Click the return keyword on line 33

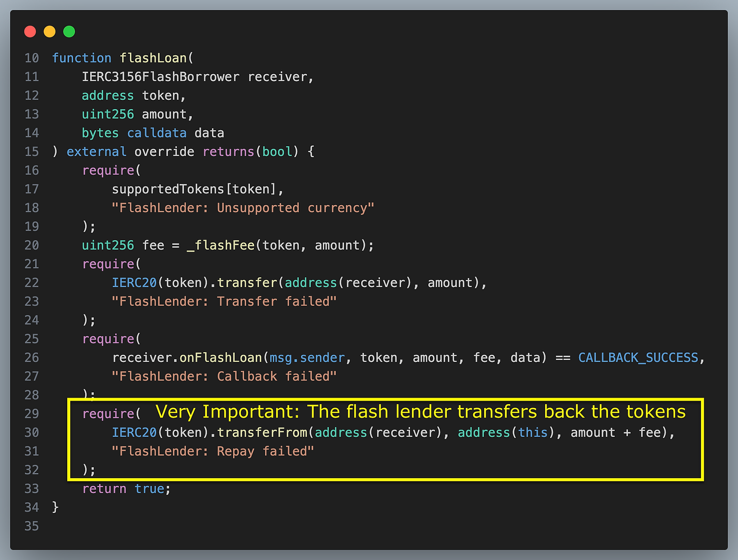[104, 489]
